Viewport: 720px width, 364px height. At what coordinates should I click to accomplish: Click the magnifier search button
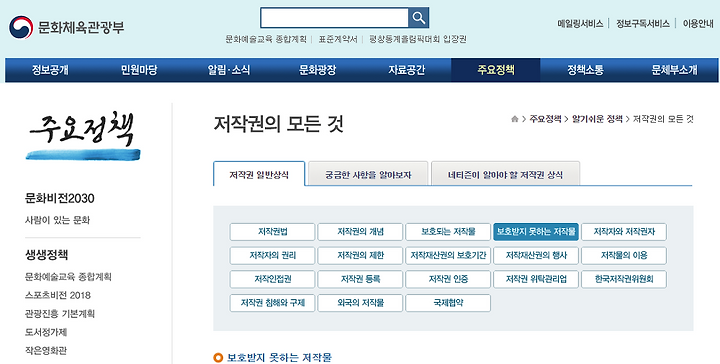click(x=418, y=18)
